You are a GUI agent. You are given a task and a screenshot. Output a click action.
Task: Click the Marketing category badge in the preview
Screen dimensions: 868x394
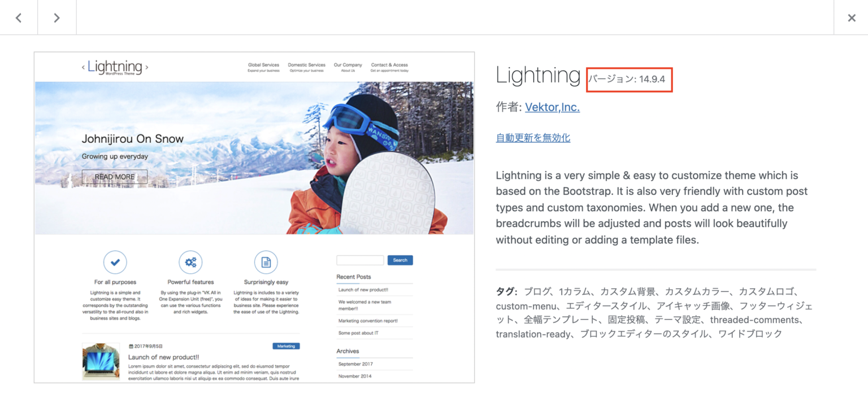286,346
